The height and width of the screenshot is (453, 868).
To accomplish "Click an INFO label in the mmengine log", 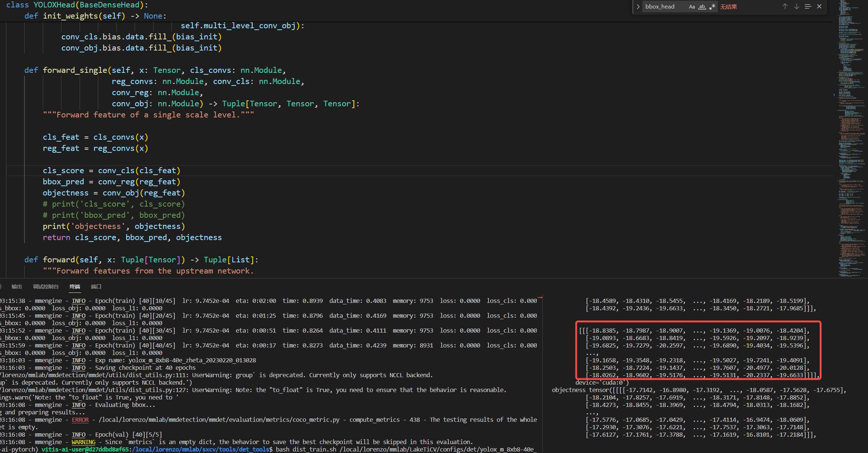I will (x=78, y=301).
